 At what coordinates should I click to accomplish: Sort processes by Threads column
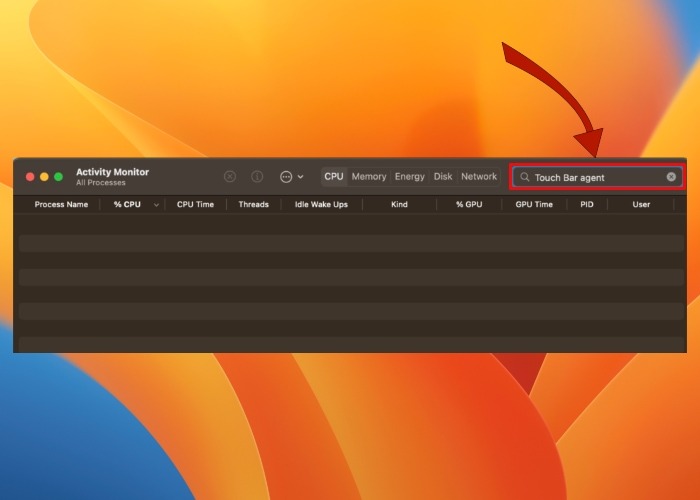[x=253, y=204]
